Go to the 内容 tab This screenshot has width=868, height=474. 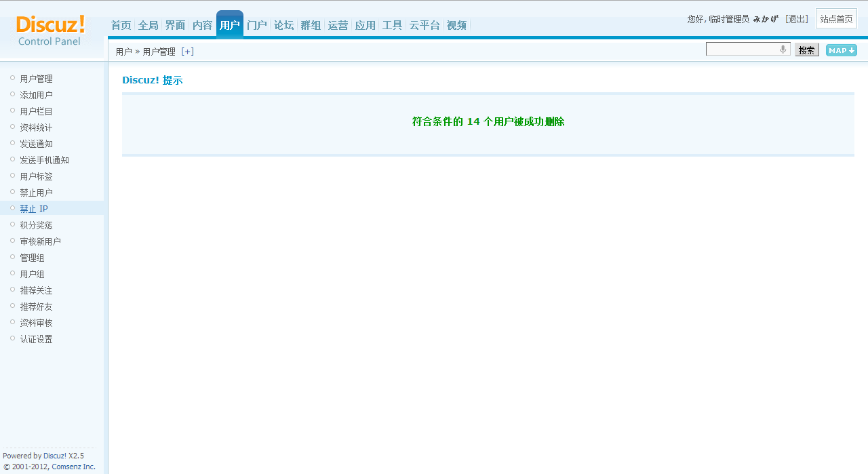203,26
